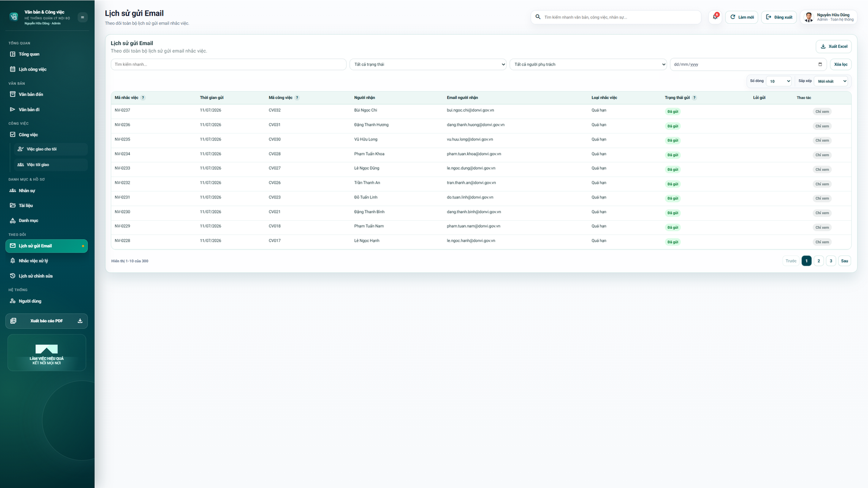Click the Xuất Excel button
Viewport: 868px width, 488px height.
click(834, 47)
